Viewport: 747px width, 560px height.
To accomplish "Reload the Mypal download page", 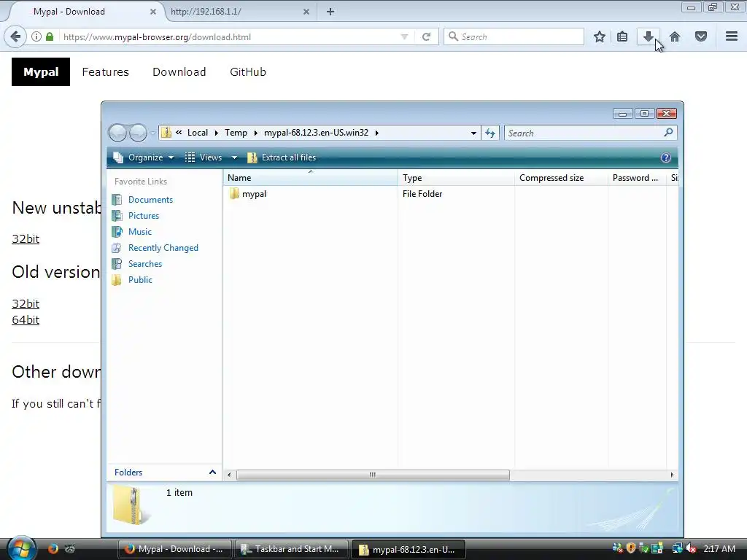I will pos(426,36).
